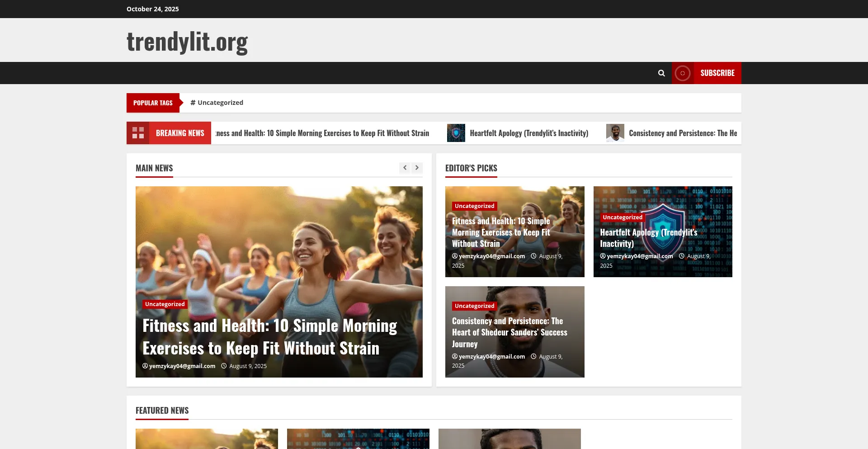Open Editor's Pick Heartfelt Apology article
This screenshot has height=449, width=868.
(648, 238)
